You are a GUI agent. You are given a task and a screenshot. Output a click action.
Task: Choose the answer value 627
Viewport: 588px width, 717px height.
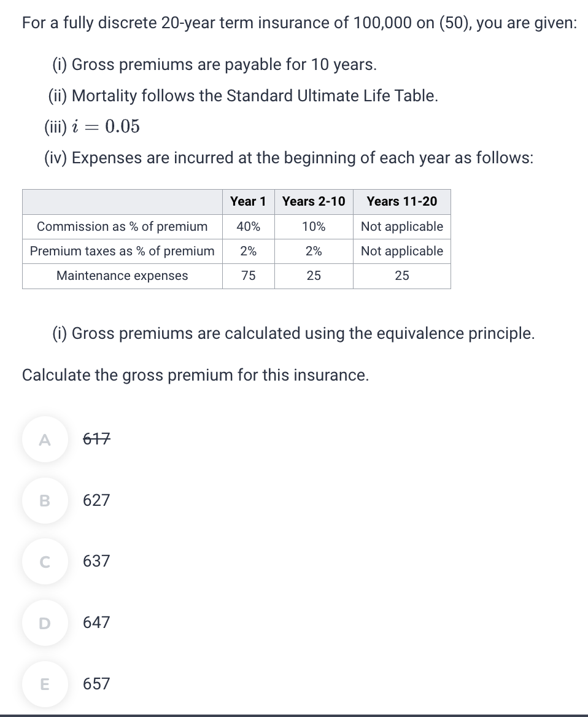96,500
